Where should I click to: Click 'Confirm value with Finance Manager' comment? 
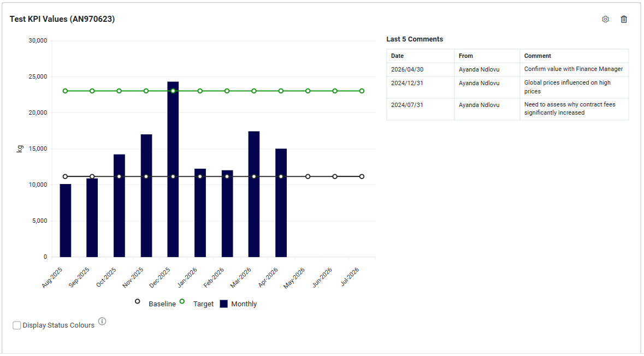pos(574,69)
